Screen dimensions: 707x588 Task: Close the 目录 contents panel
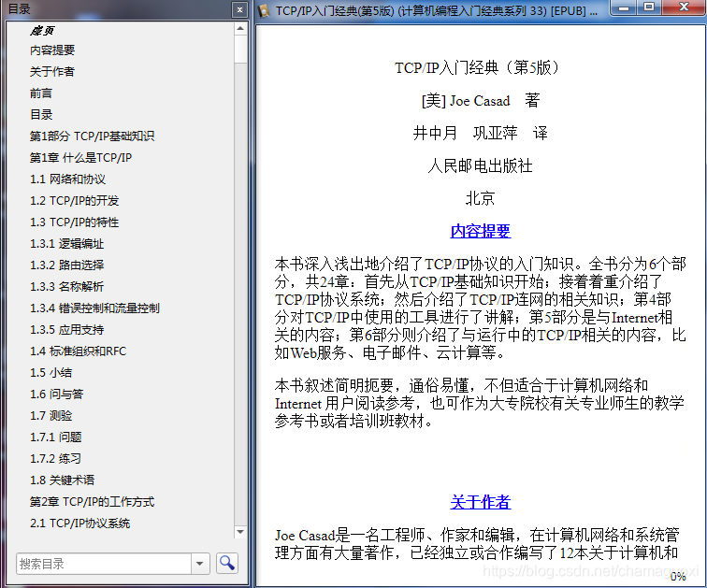point(239,9)
